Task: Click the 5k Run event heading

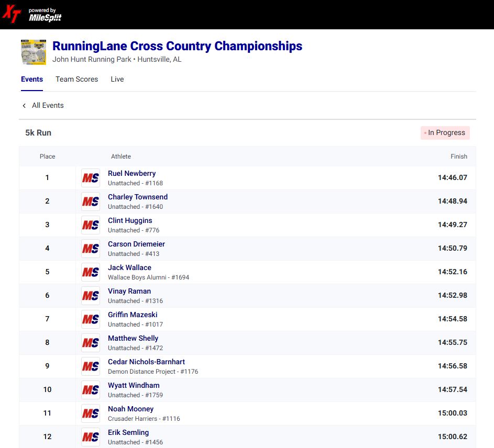Action: pos(38,133)
